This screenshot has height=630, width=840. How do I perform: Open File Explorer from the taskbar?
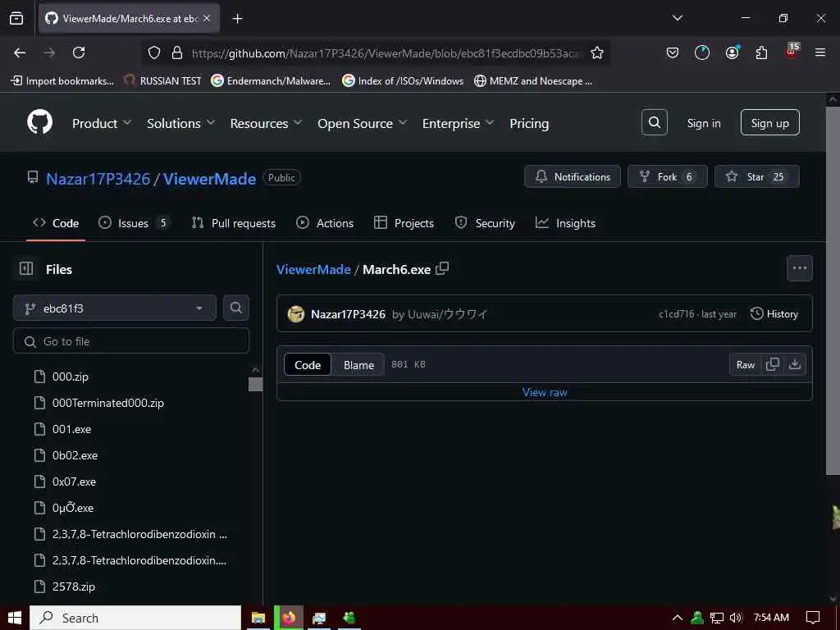tap(258, 618)
